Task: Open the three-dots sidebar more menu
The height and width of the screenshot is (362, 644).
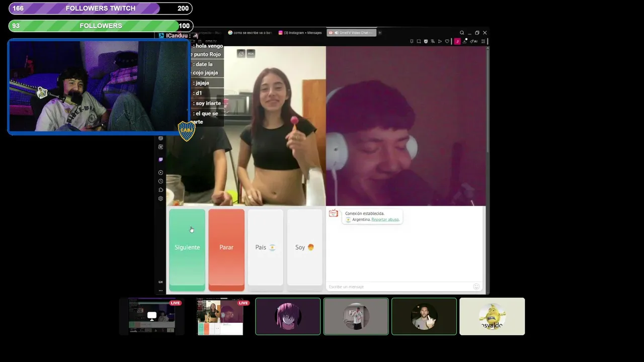Action: [x=160, y=290]
